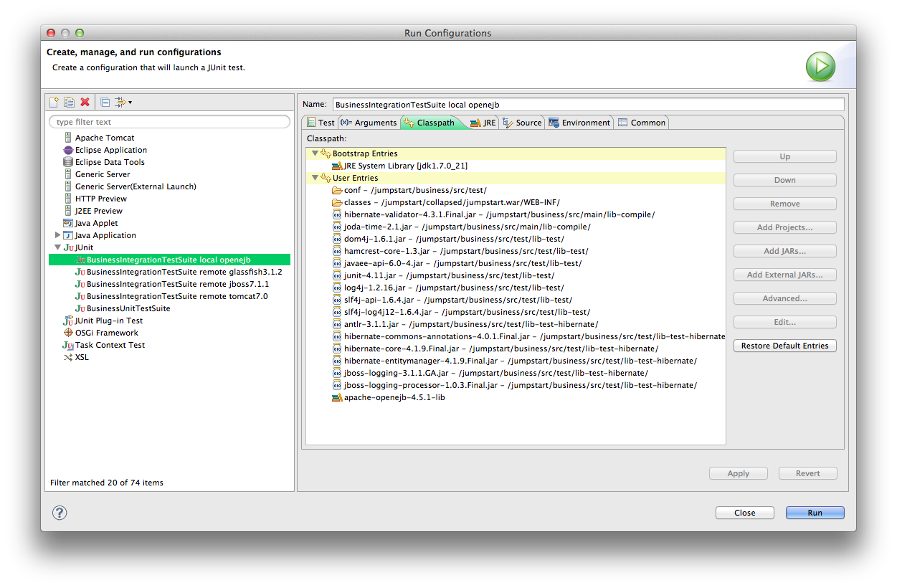Screen dimensions: 897x588
Task: Click the JUnit Plug-in Test icon
Action: 68,321
